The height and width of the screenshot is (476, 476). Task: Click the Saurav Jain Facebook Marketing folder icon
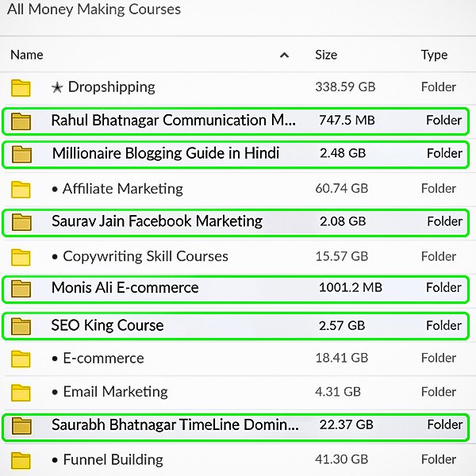(x=21, y=222)
